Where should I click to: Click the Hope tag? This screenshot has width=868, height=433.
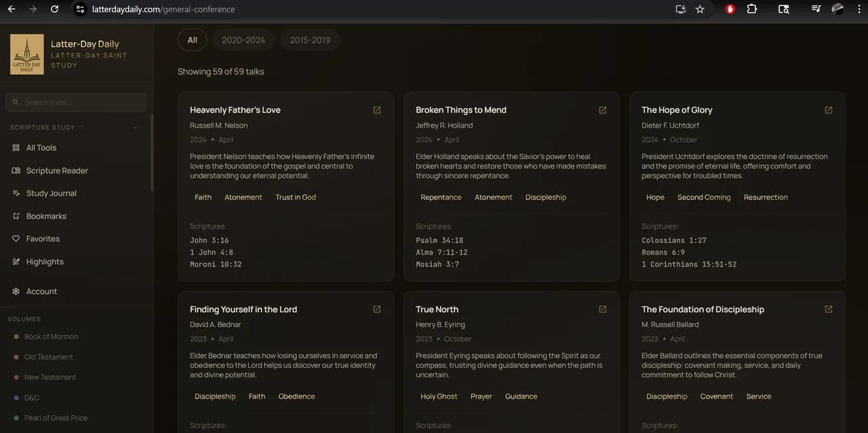pyautogui.click(x=655, y=197)
